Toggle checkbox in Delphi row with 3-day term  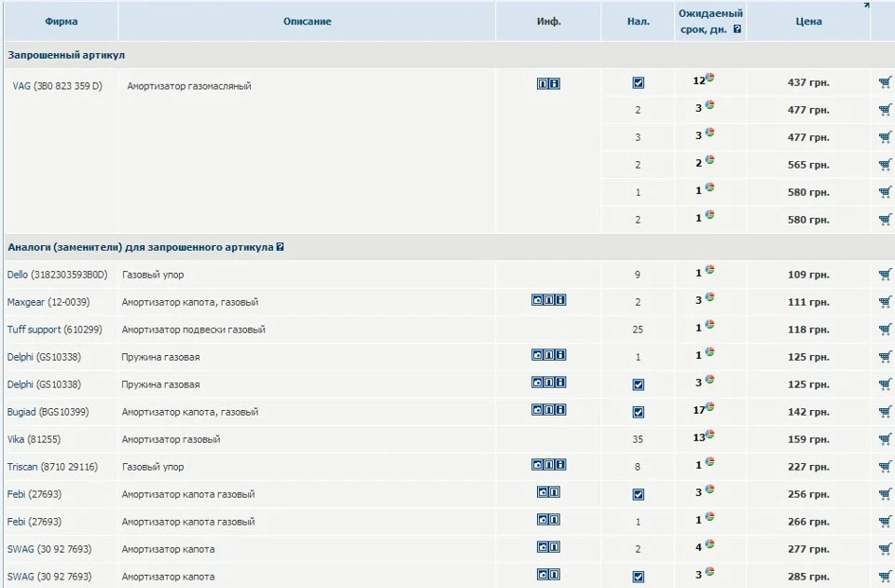tap(638, 385)
